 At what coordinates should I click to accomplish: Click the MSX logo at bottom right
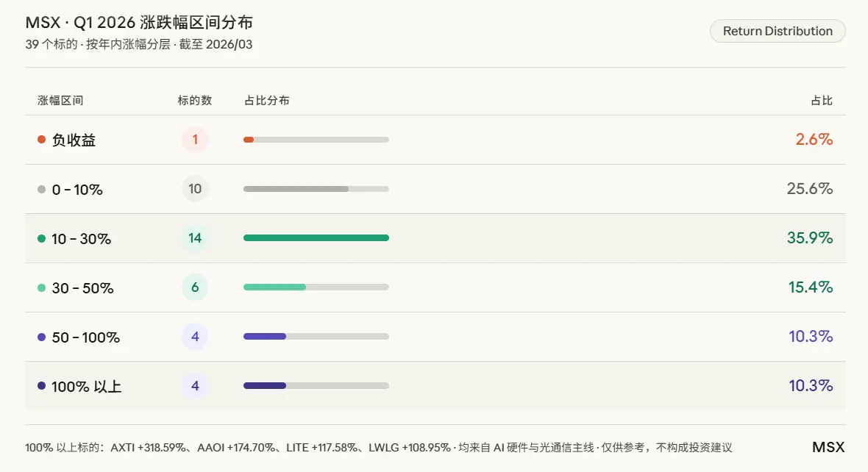coord(828,447)
